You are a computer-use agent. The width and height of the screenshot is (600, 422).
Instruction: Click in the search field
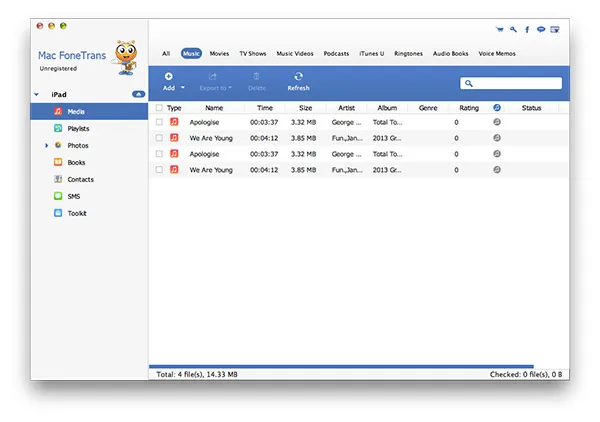[x=511, y=83]
